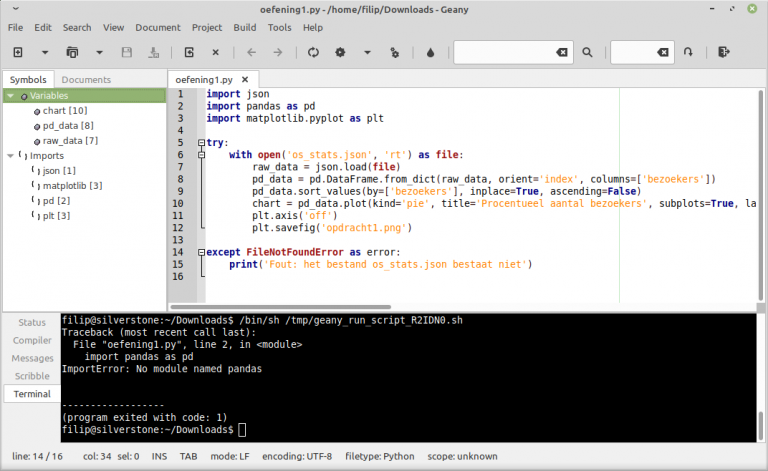Fold the with block at line 6
This screenshot has height=471, width=768.
pos(201,155)
